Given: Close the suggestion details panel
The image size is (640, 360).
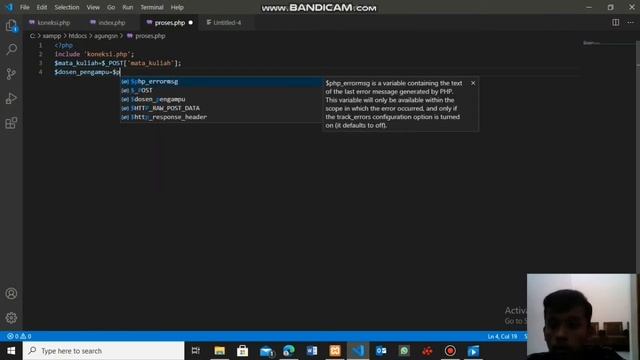Looking at the screenshot, I should click(473, 83).
